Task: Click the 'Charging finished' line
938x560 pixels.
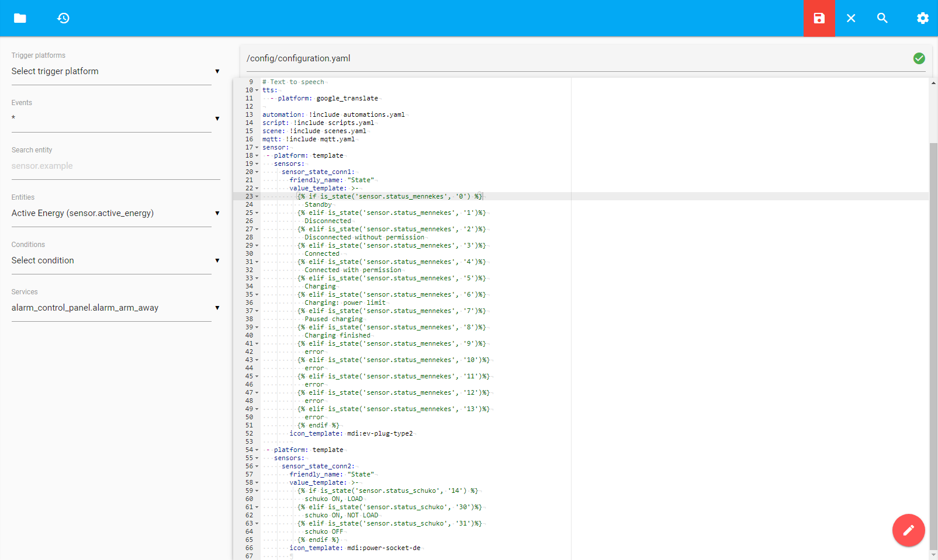Action: pyautogui.click(x=337, y=335)
